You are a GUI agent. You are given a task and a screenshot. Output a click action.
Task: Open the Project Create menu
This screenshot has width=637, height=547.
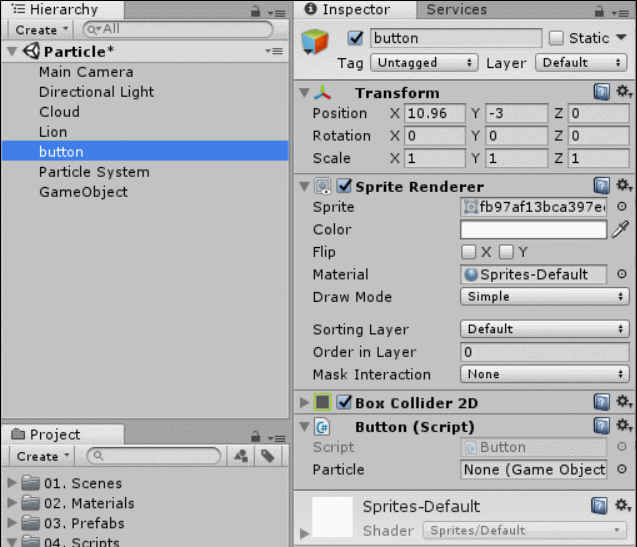[42, 456]
